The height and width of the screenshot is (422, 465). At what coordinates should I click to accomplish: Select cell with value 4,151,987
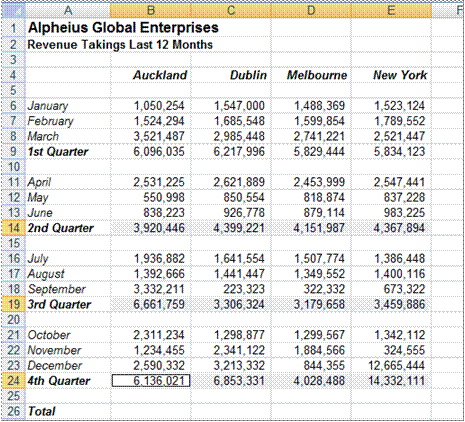click(311, 228)
